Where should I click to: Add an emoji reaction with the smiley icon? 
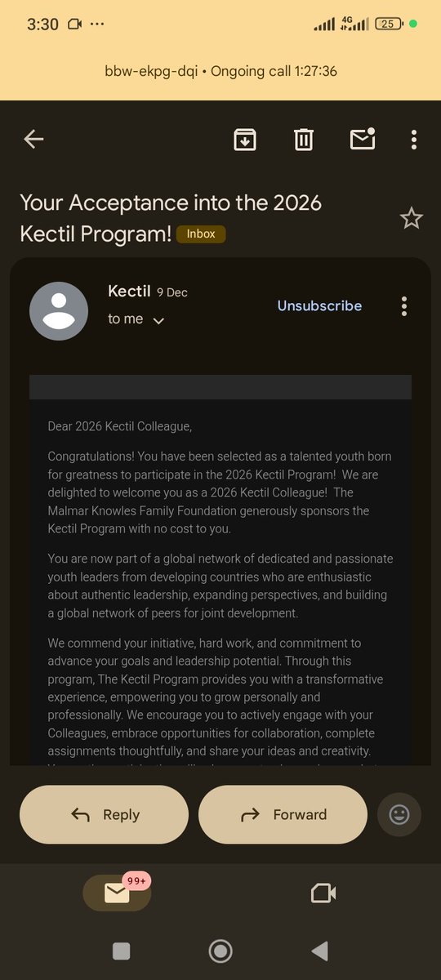coord(399,814)
